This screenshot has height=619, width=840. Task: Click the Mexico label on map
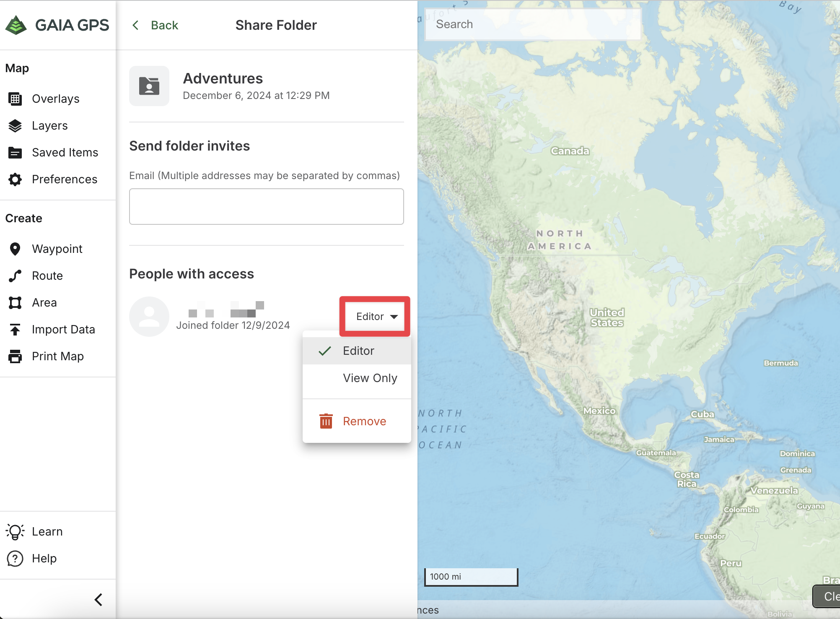(599, 411)
